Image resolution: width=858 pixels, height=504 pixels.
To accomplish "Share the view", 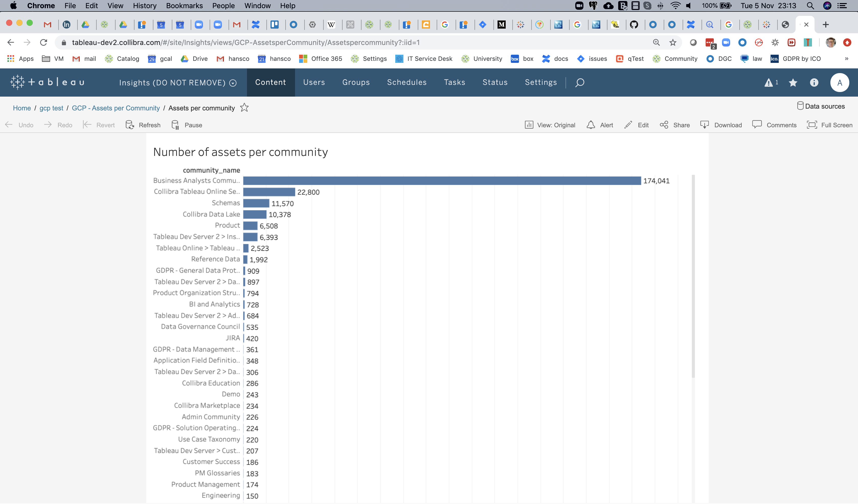I will [675, 125].
